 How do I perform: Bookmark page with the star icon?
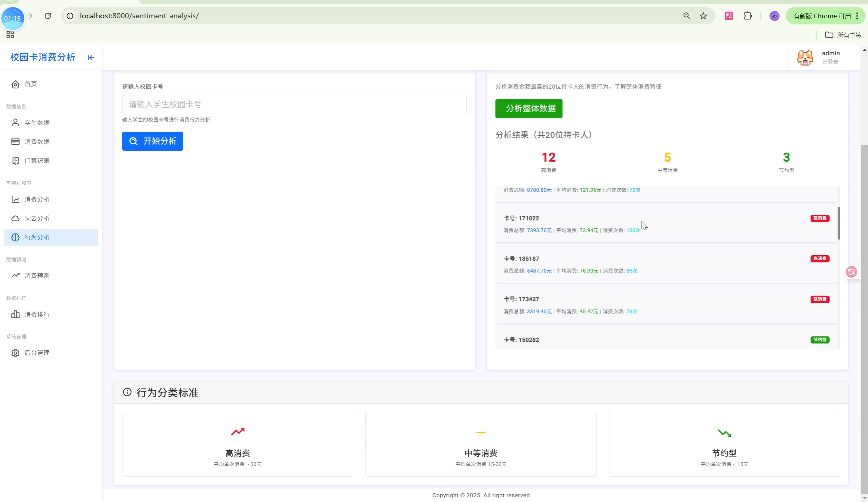click(703, 16)
